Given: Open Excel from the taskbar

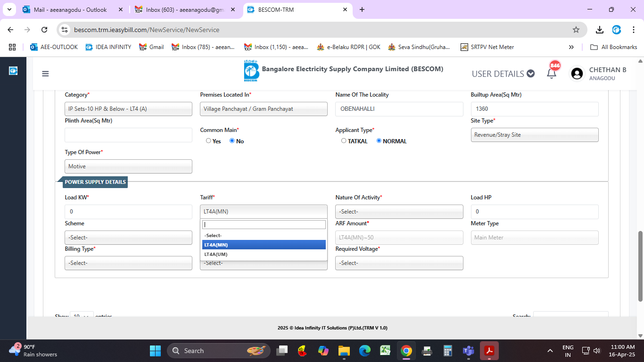Looking at the screenshot, I should pyautogui.click(x=386, y=351).
